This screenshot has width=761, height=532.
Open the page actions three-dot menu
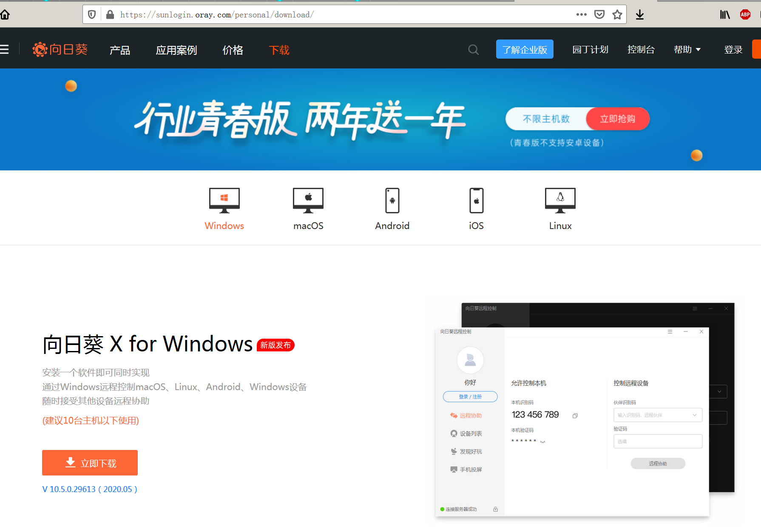(581, 14)
